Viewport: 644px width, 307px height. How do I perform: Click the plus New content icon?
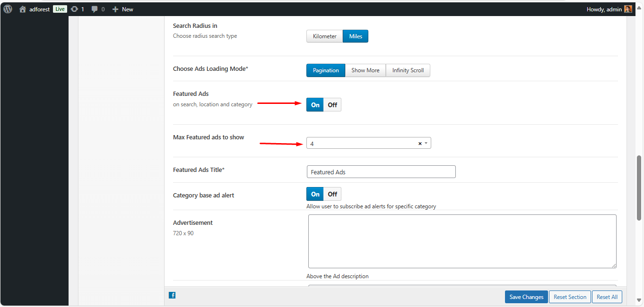[115, 9]
